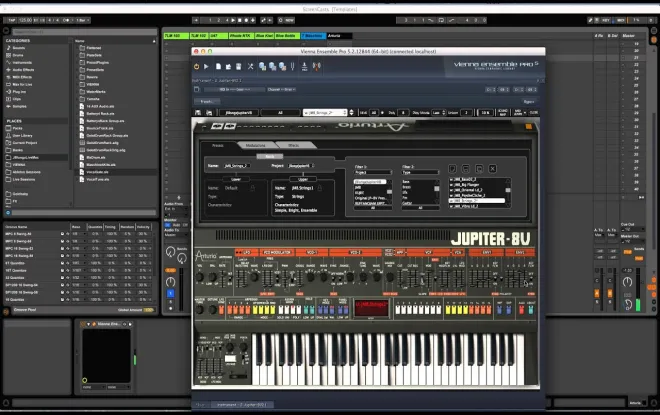Screen dimensions: 660x415
Task: Click the Global Amount control in Groove Pool
Action: tap(149, 310)
